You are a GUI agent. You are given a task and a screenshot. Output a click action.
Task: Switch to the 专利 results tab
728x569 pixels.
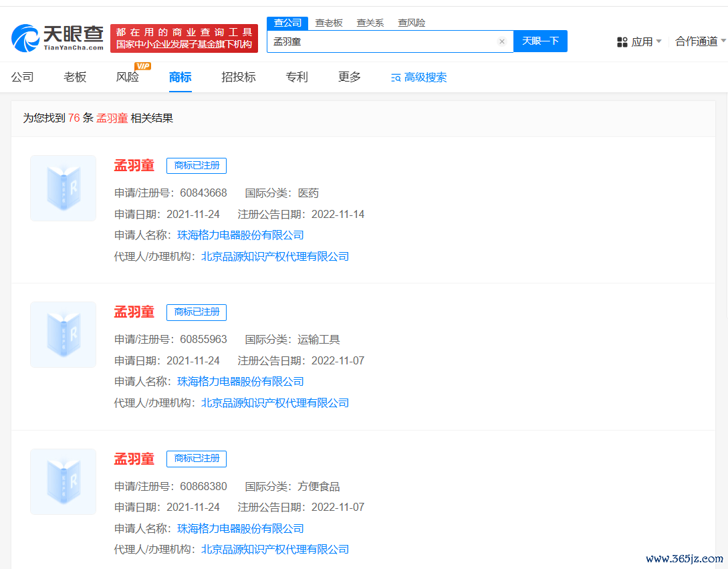(x=297, y=77)
